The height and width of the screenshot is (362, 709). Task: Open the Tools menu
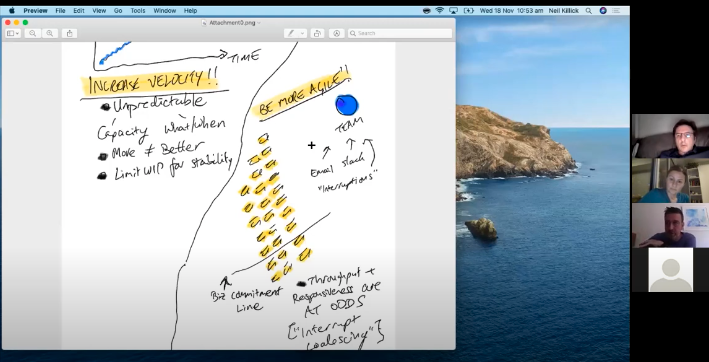click(x=138, y=10)
